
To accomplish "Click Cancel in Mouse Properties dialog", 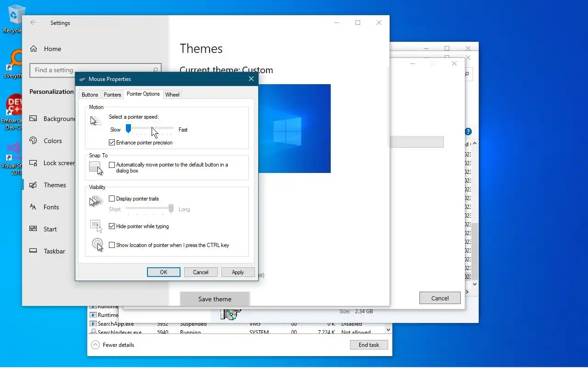I will (x=201, y=272).
